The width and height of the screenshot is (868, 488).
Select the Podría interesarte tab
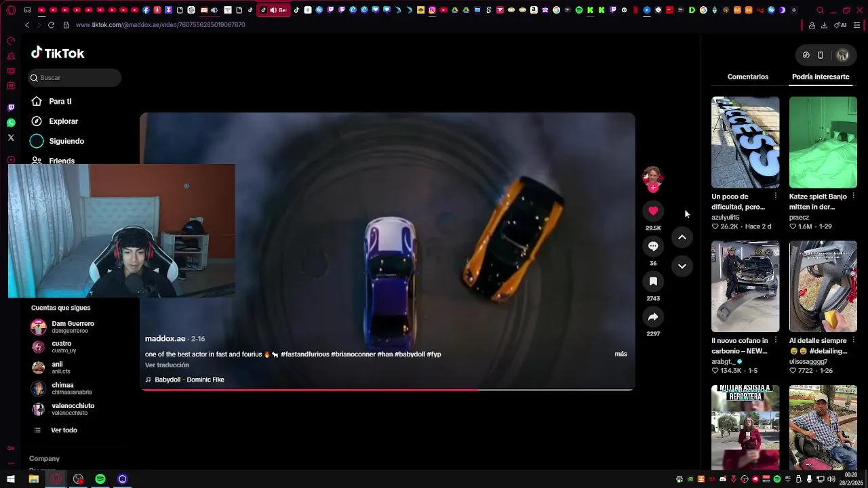click(x=821, y=77)
